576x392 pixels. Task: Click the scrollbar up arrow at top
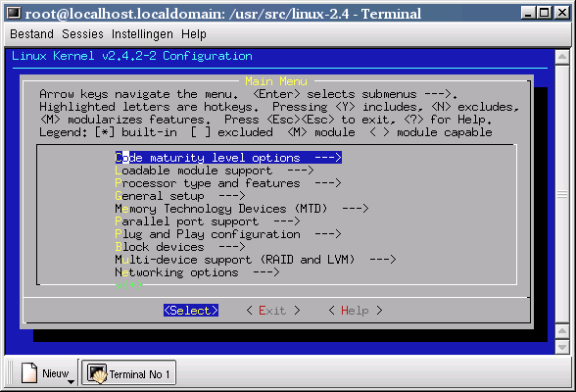[562, 57]
